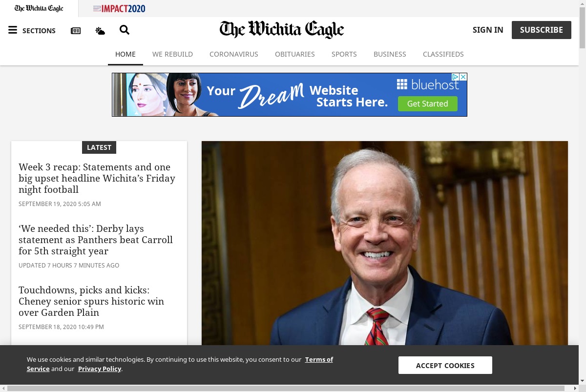586x392 pixels.
Task: Open the Obituaries nav item
Action: [x=295, y=54]
